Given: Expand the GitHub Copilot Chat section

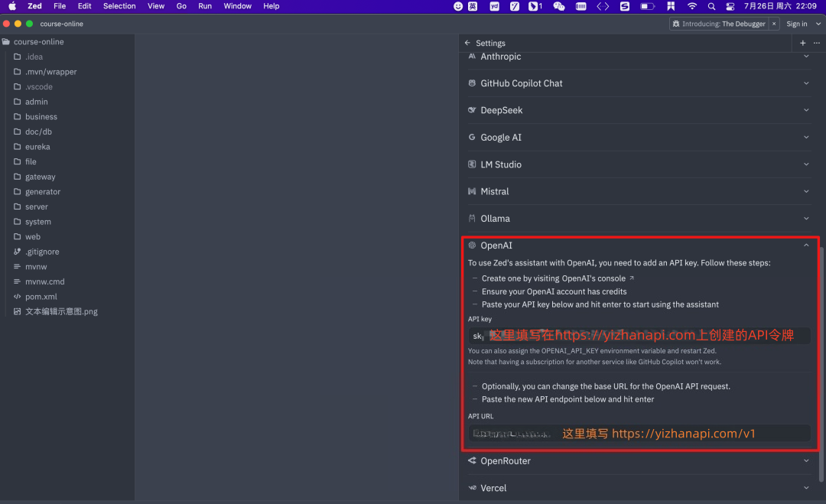Looking at the screenshot, I should point(806,83).
